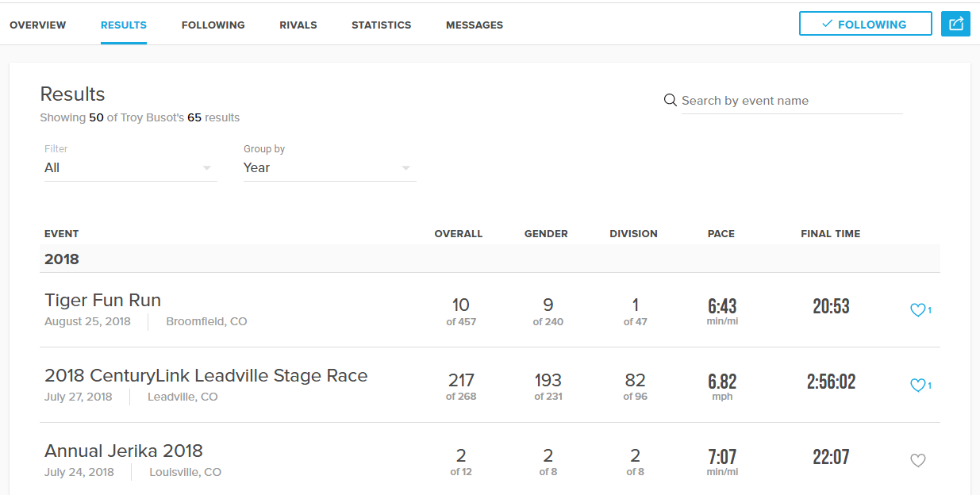
Task: Toggle the Following button
Action: coord(865,24)
